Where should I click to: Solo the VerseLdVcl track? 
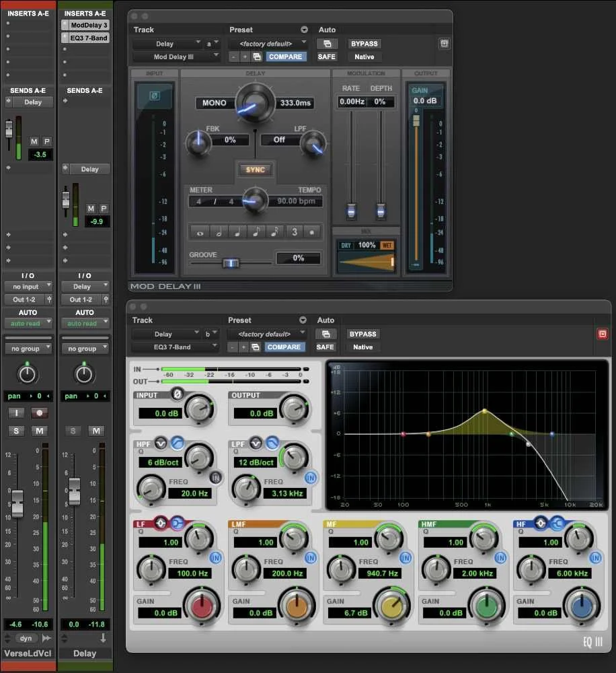16,431
